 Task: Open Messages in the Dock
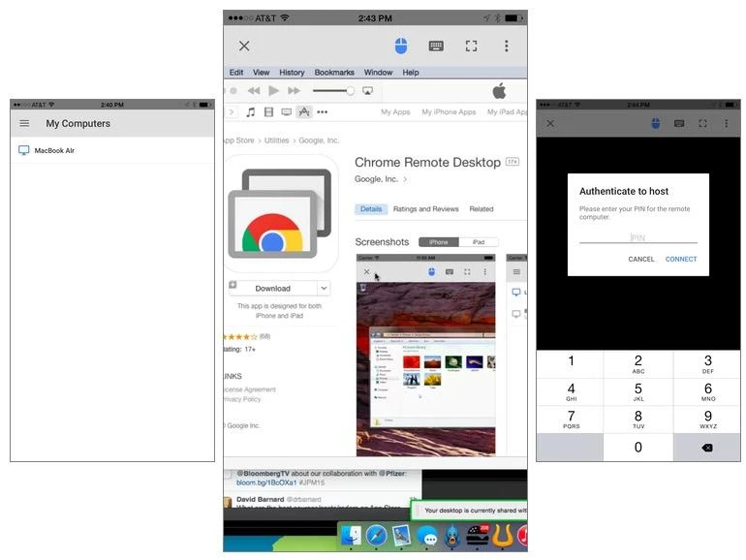(426, 537)
